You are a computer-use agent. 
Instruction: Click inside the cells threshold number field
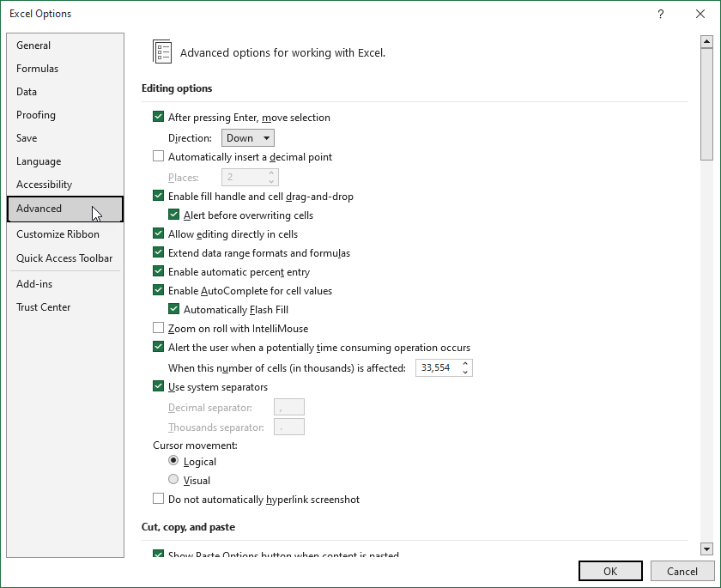coord(438,367)
